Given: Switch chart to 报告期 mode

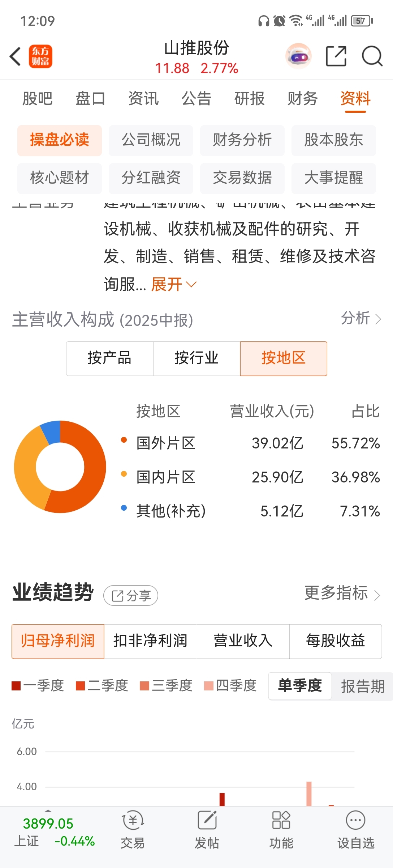Looking at the screenshot, I should (x=362, y=686).
